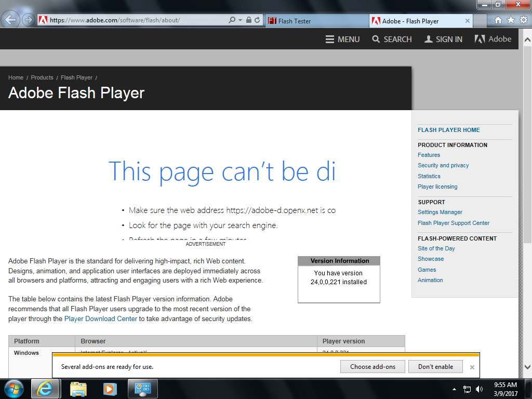This screenshot has height=399, width=532.
Task: Open the Tools gear icon
Action: coord(524,20)
